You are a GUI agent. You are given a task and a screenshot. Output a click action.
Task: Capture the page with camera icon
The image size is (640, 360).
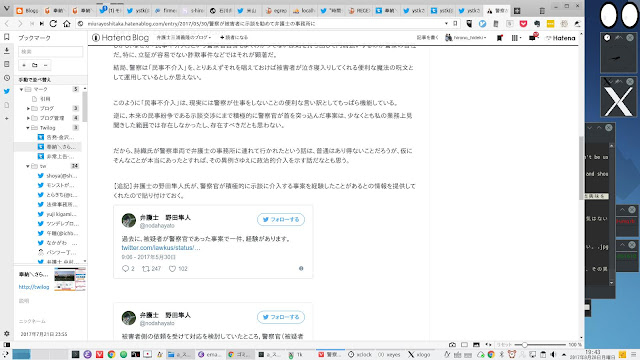[x=452, y=344]
